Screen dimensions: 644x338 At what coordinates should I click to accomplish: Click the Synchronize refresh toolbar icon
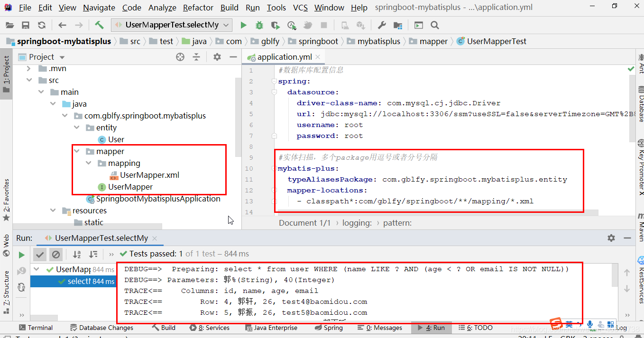click(42, 25)
